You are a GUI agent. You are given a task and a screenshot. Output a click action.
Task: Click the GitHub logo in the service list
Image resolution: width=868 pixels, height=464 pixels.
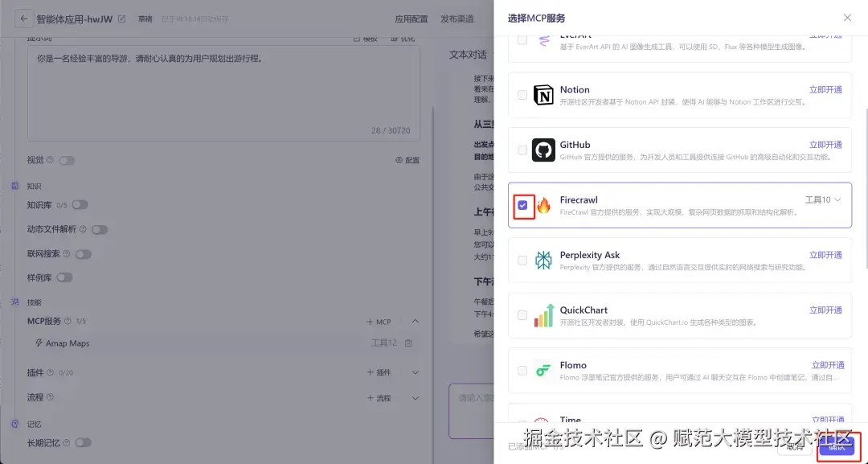point(544,150)
